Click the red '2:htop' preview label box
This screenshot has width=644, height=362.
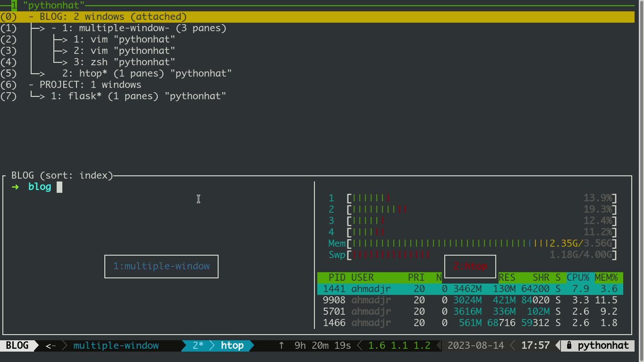pyautogui.click(x=470, y=266)
